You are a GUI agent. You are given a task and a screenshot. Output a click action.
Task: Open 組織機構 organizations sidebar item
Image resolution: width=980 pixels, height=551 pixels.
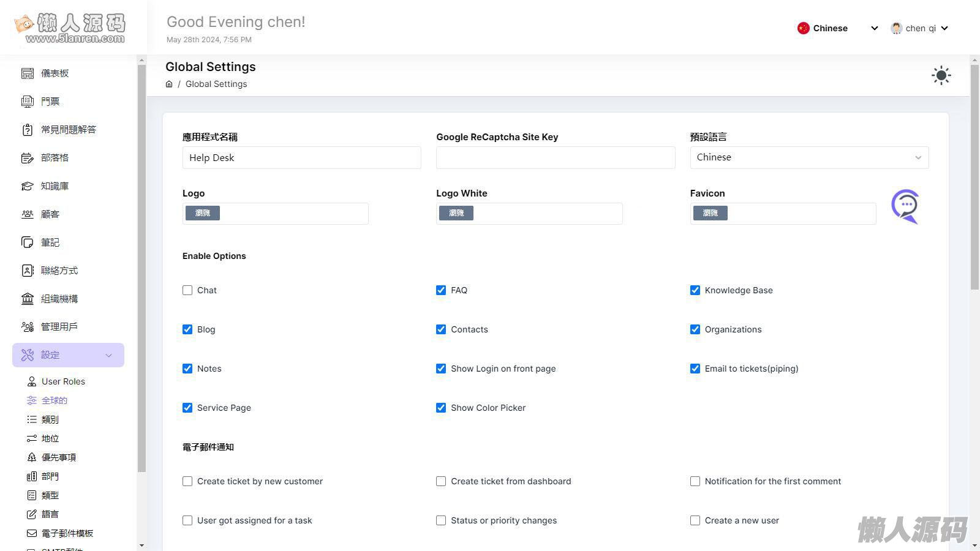(x=59, y=299)
